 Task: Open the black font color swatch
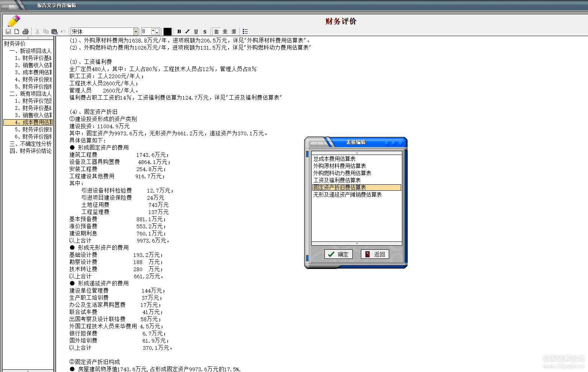(x=167, y=32)
